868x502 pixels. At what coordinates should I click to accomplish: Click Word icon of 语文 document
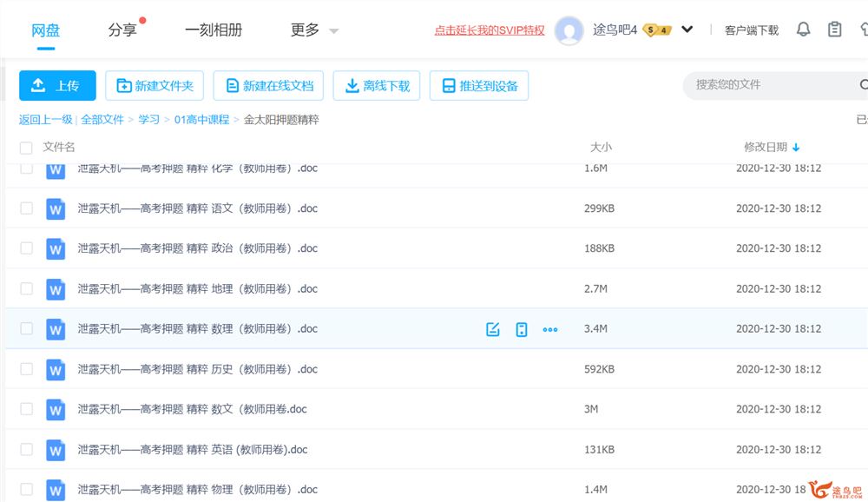click(56, 208)
